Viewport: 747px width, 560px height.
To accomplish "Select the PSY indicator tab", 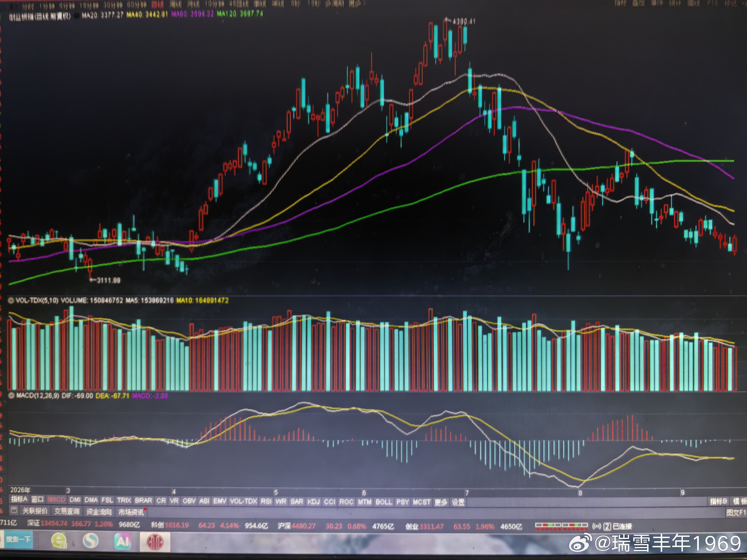I will pos(402,502).
